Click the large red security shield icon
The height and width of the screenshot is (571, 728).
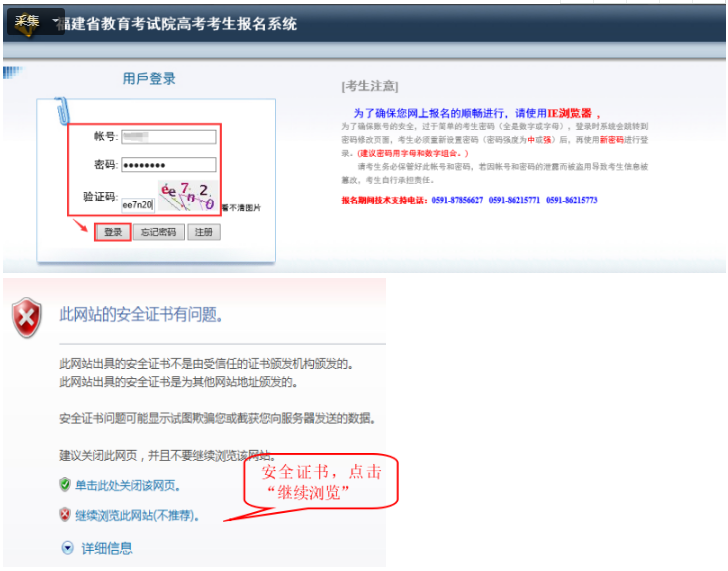pyautogui.click(x=27, y=318)
